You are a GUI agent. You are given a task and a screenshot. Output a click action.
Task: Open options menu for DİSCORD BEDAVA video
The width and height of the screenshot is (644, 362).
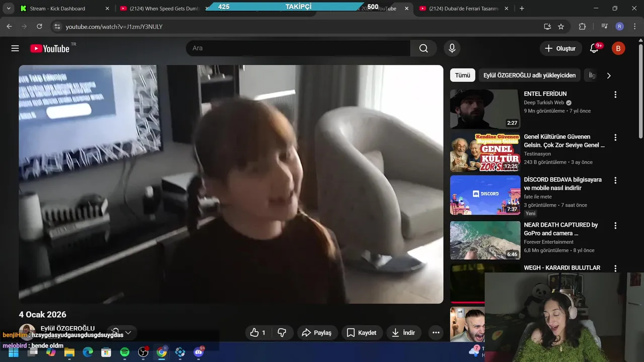point(615,180)
